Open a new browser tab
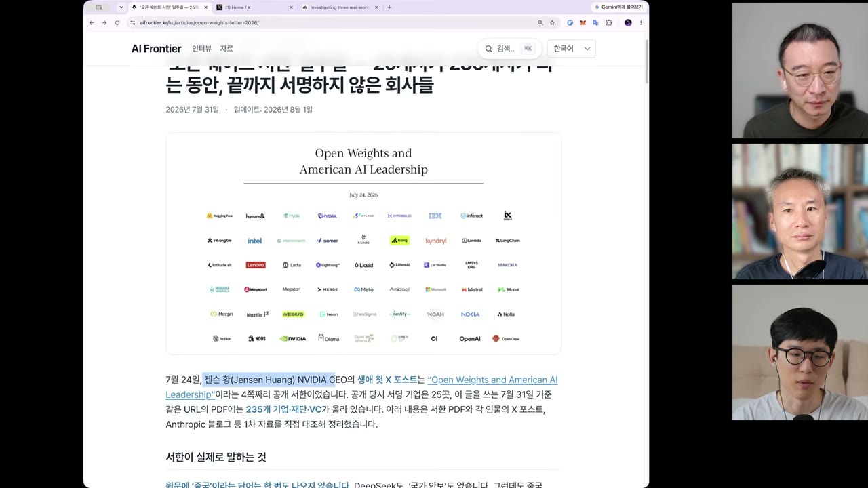The height and width of the screenshot is (488, 868). pos(389,7)
